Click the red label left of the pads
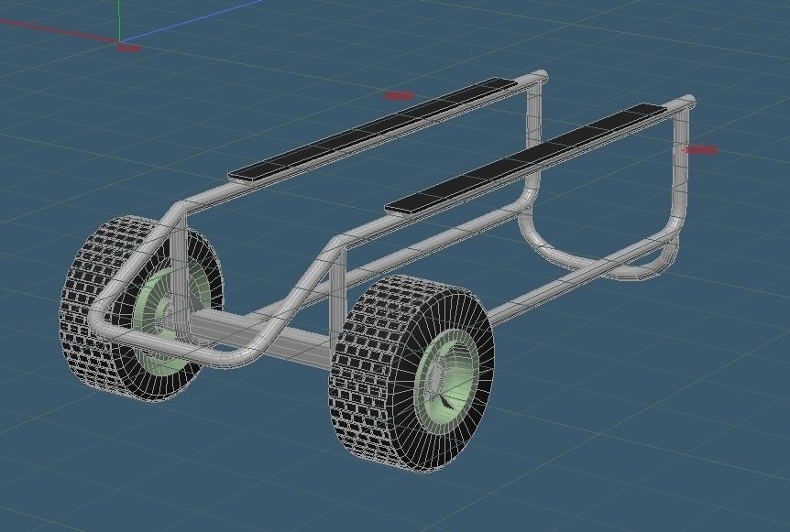Screen dimensions: 790x532 coord(400,95)
